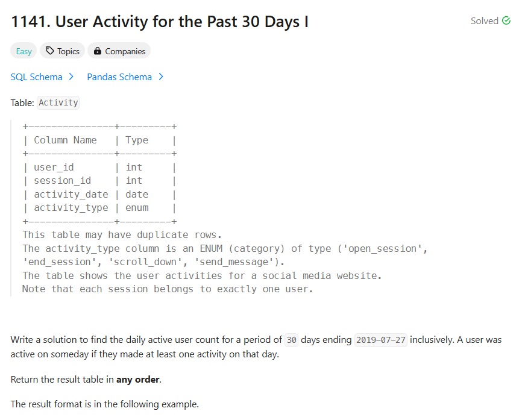This screenshot has height=420, width=519.
Task: Click the activity_type enum row
Action: (99, 208)
